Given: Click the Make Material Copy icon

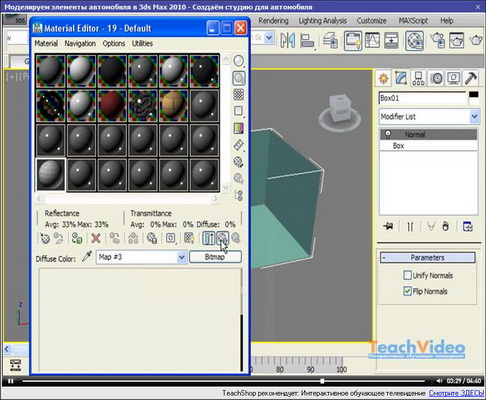Looking at the screenshot, I should pyautogui.click(x=115, y=238).
